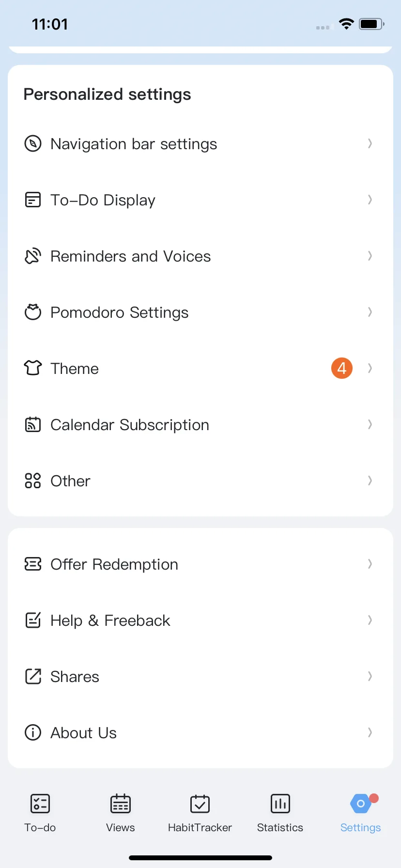Tap the four-circle Other icon

pos(33,480)
